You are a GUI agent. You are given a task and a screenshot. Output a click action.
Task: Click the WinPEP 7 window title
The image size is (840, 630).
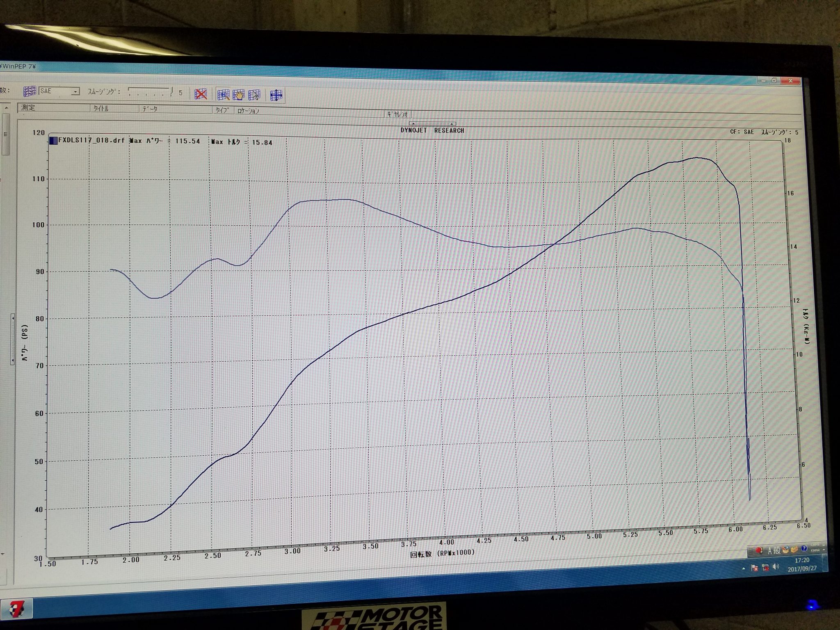point(18,66)
